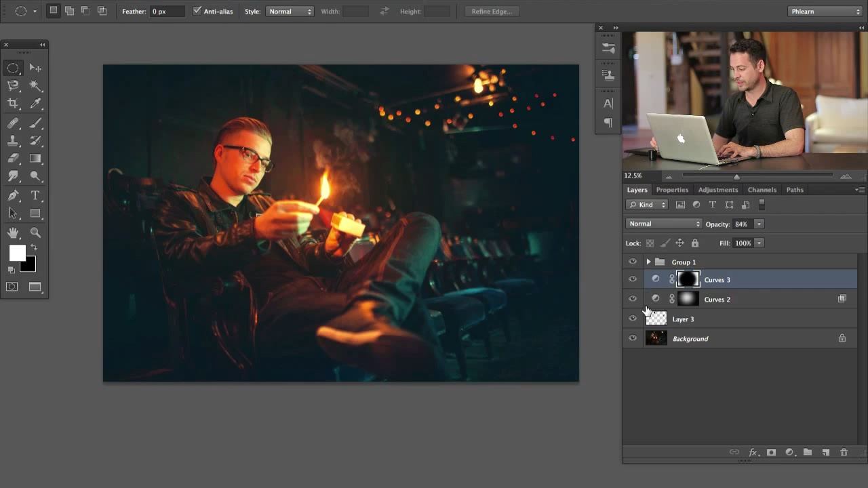This screenshot has height=488, width=868.
Task: Expand the Group 1 folder
Action: click(x=648, y=262)
